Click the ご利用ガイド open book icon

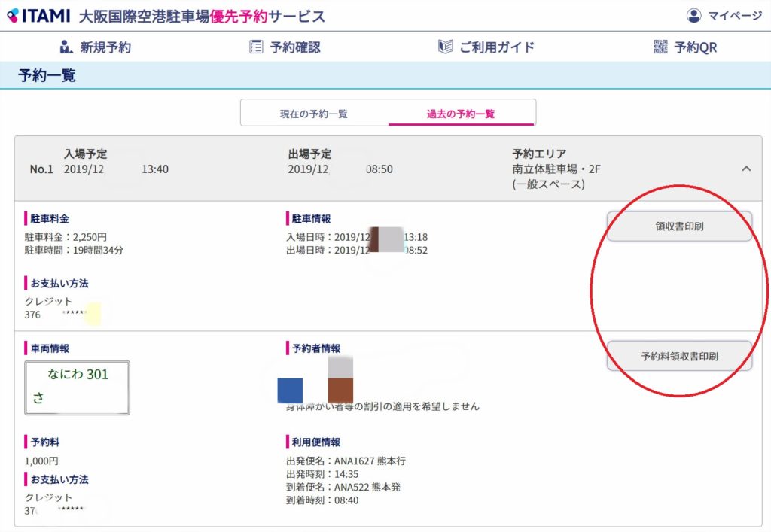[x=445, y=47]
